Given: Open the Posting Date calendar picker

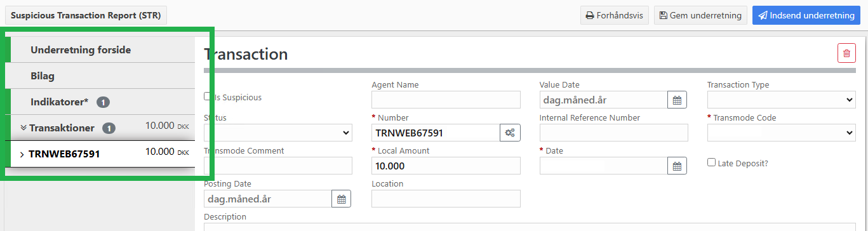Looking at the screenshot, I should (341, 199).
